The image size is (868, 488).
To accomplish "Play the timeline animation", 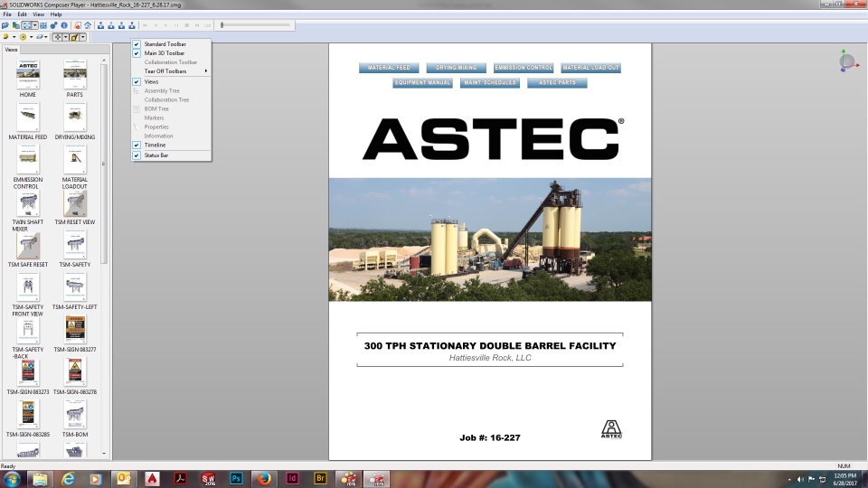I will coord(165,25).
